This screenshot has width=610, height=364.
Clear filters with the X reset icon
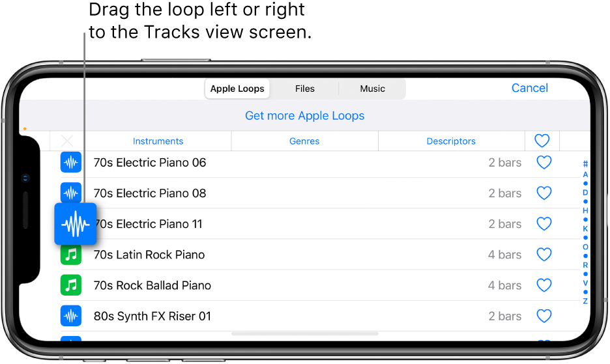[67, 141]
